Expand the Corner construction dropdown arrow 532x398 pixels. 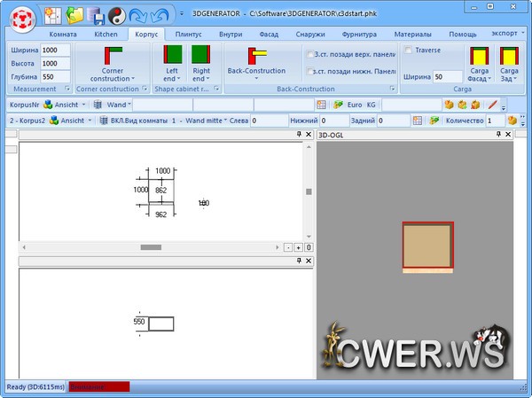pos(133,79)
